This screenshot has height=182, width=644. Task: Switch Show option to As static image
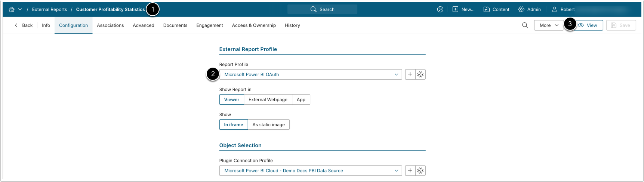tap(268, 125)
